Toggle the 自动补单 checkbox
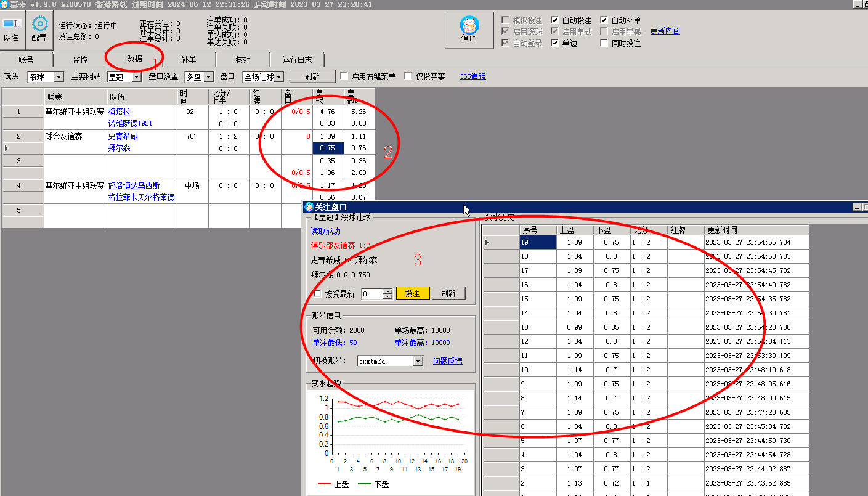 point(604,20)
